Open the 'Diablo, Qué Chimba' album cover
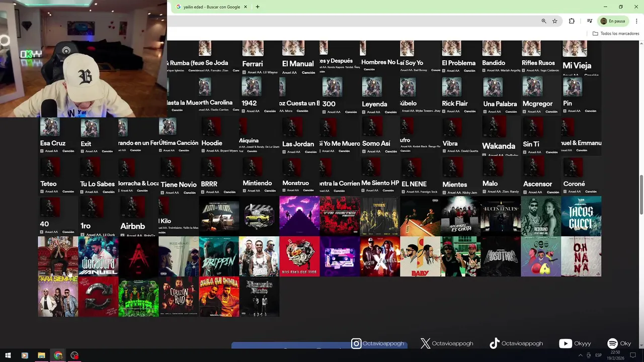Screen dimensions: 644x362 219,297
